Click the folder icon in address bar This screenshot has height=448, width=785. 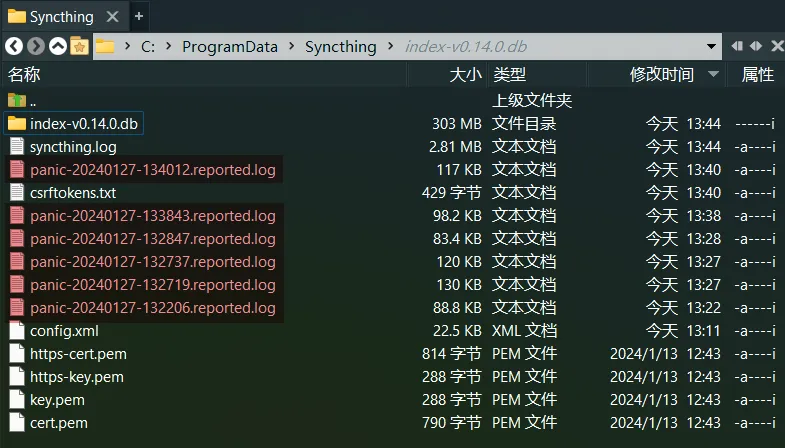(105, 46)
